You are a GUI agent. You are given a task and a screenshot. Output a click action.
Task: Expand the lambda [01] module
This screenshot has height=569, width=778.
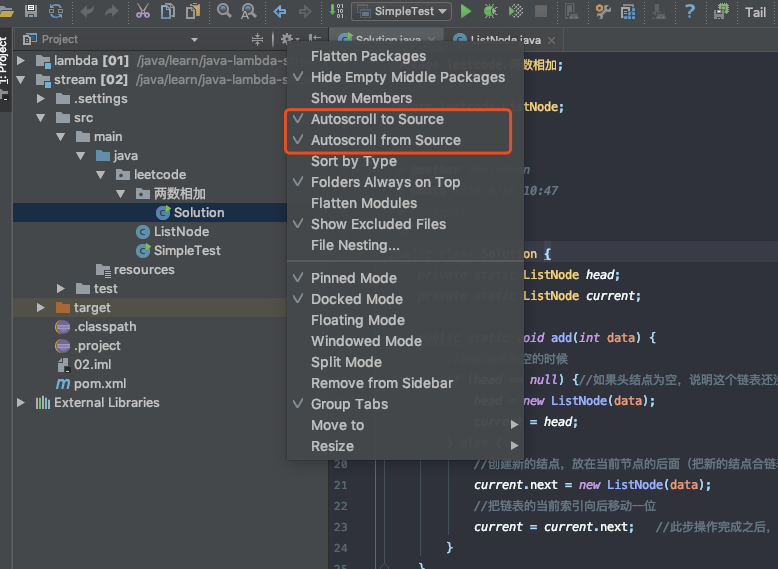click(21, 61)
